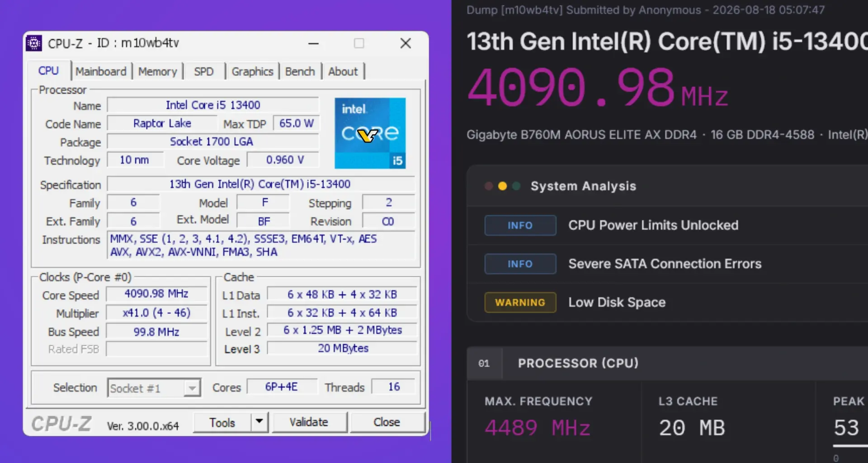Click the WARNING badge for disk space
This screenshot has height=463, width=868.
pyautogui.click(x=520, y=302)
